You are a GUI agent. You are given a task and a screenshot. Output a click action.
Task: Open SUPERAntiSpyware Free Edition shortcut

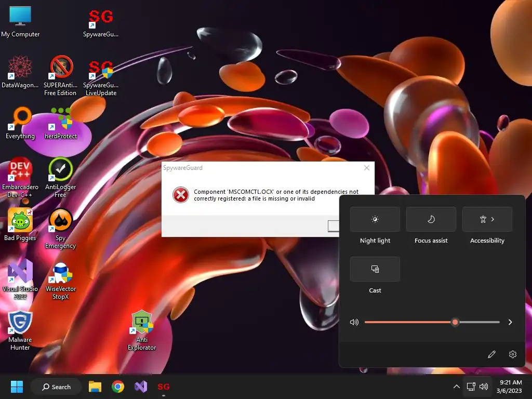click(61, 75)
